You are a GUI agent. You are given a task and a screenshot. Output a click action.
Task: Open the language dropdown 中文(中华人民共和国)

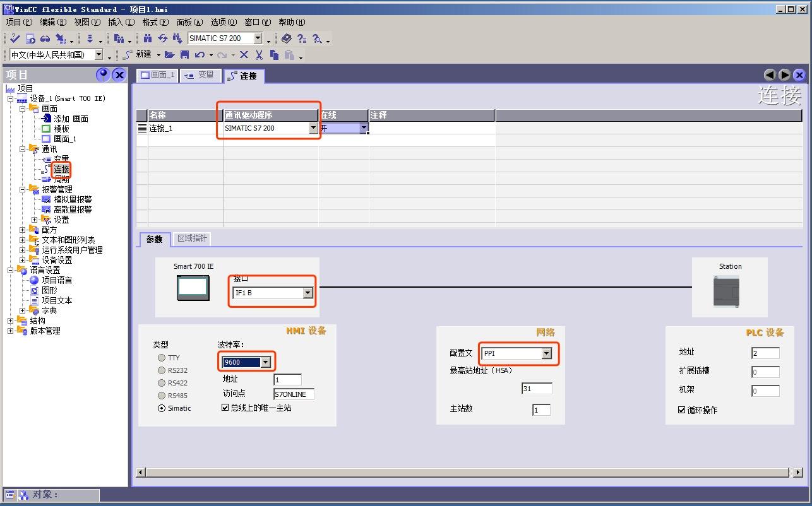99,55
